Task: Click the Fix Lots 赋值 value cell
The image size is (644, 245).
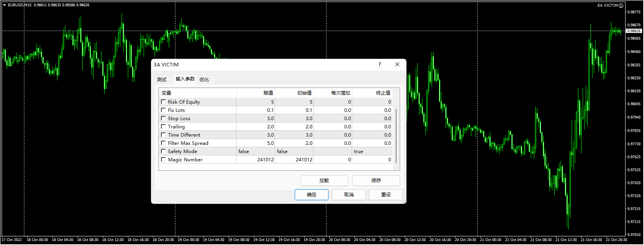Action: click(x=255, y=110)
